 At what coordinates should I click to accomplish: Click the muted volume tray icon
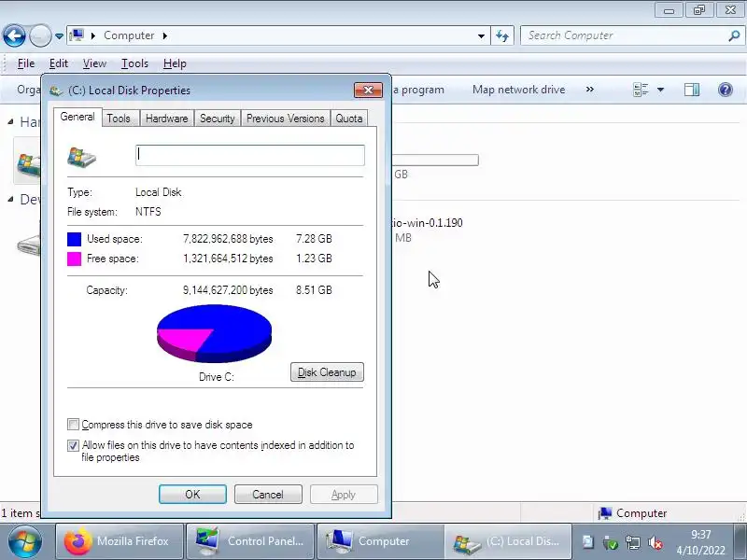coord(655,542)
